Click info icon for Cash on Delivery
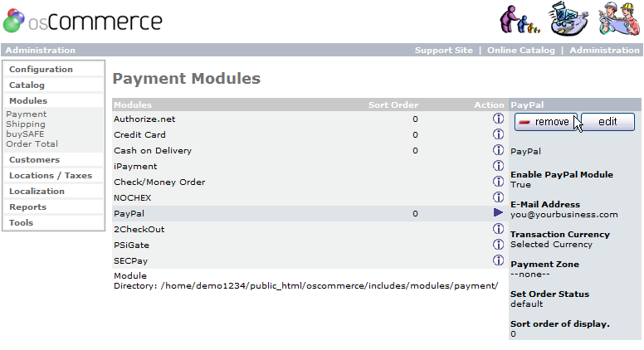644x350 pixels. pos(498,150)
